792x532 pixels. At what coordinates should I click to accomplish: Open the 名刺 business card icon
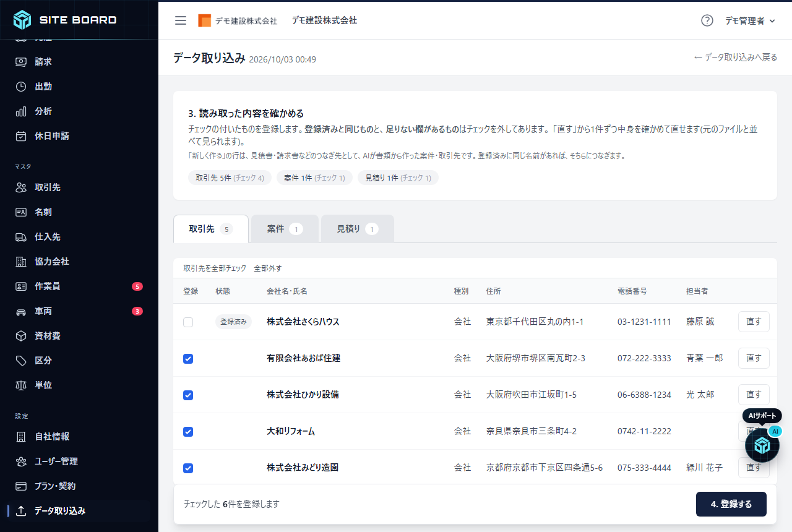click(21, 212)
